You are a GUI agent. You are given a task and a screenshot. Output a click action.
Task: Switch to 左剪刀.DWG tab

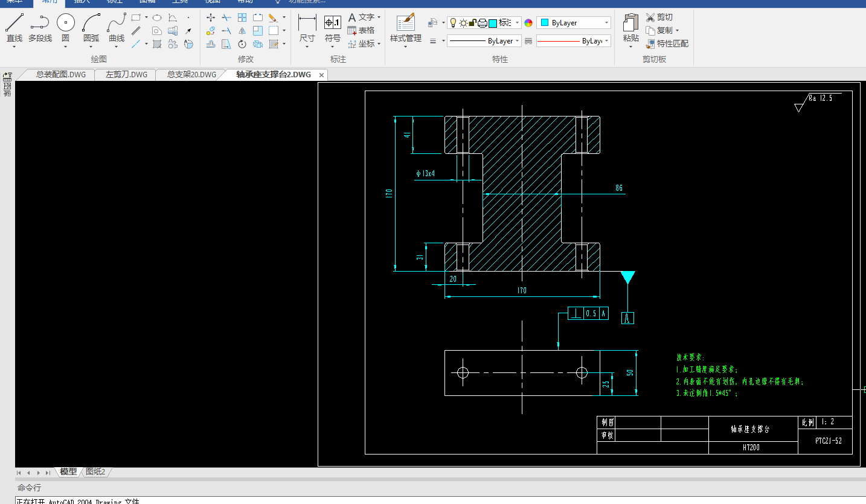click(x=127, y=75)
